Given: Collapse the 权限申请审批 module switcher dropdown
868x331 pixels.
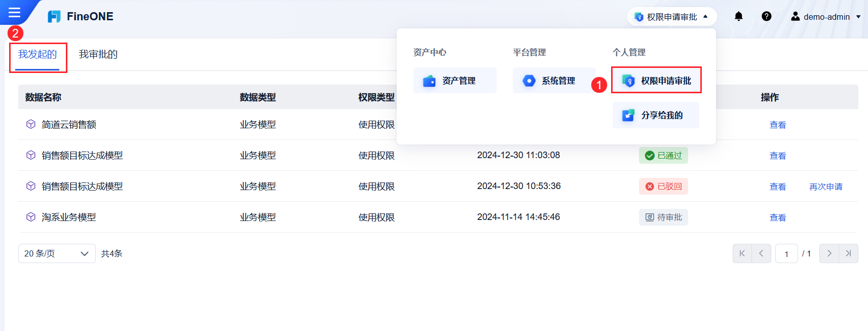Looking at the screenshot, I should pos(672,17).
